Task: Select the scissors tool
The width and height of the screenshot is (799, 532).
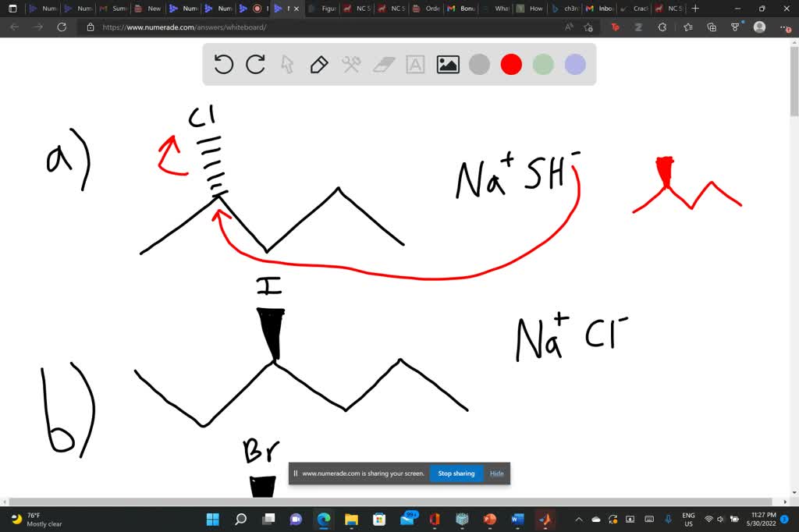Action: click(350, 65)
